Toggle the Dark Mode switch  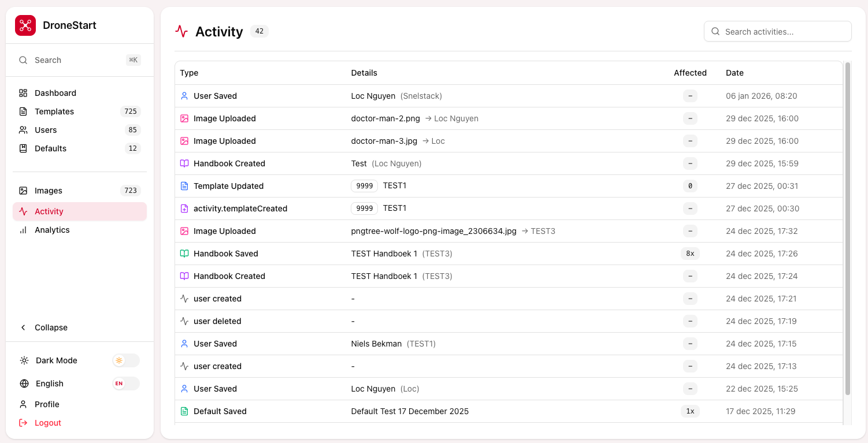(x=126, y=360)
